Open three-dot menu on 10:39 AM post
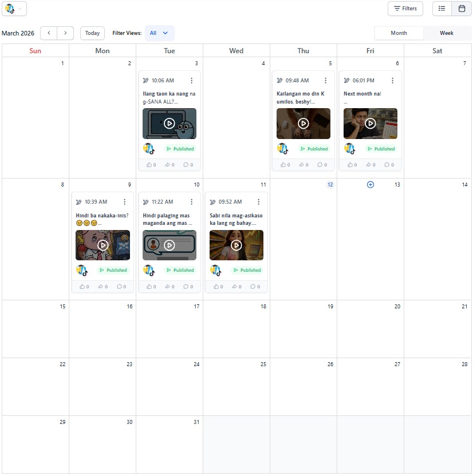Viewport: 473px width, 476px height. pos(125,202)
